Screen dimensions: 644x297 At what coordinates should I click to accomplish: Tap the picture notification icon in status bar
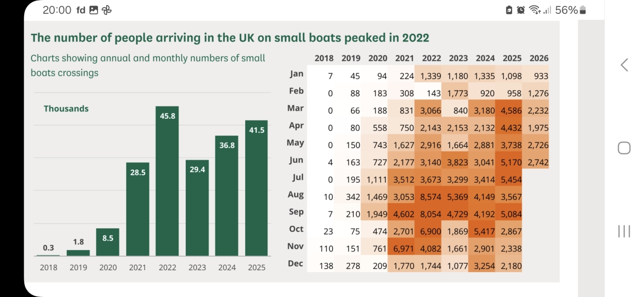click(94, 10)
